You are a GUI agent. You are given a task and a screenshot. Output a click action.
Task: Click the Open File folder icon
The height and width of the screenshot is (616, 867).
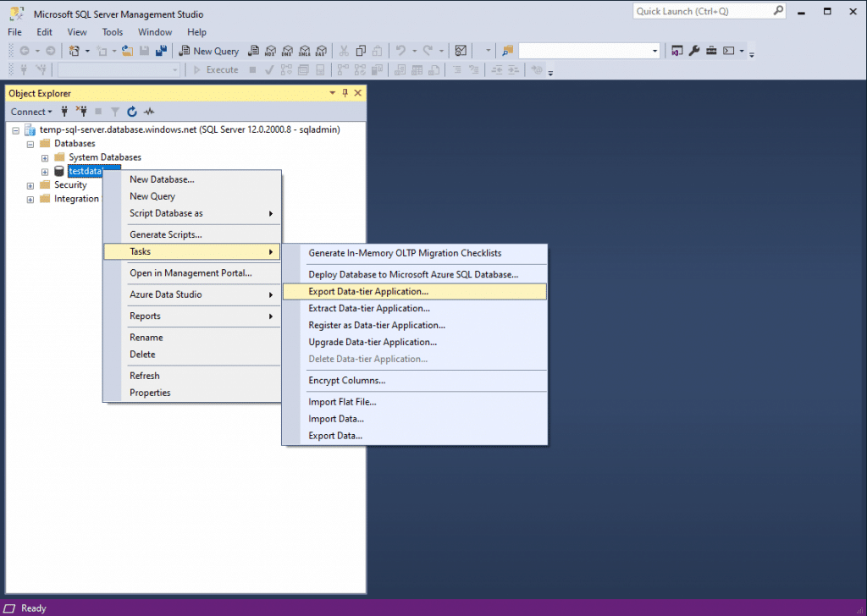(127, 51)
